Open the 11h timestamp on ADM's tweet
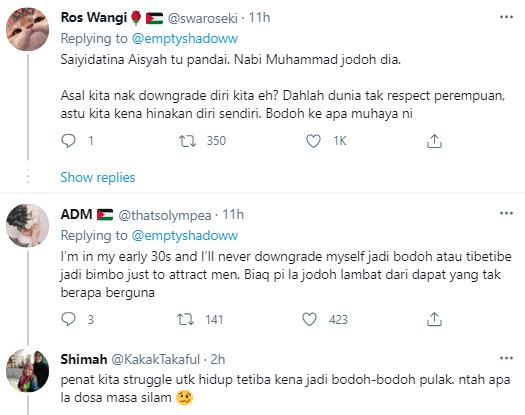 (x=233, y=215)
